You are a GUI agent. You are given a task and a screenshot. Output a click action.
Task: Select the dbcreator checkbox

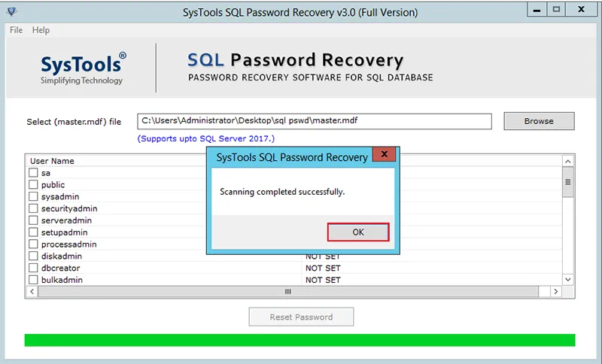[33, 268]
